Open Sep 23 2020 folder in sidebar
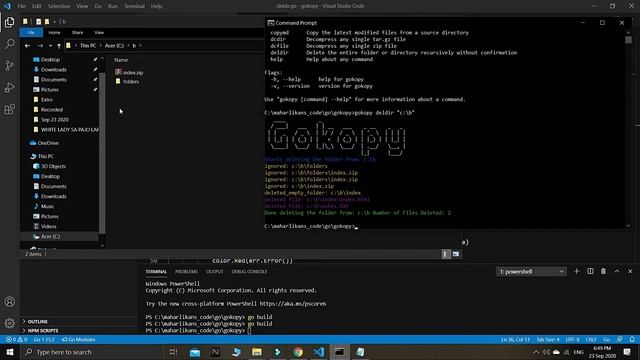This screenshot has height=360, width=640. [55, 120]
